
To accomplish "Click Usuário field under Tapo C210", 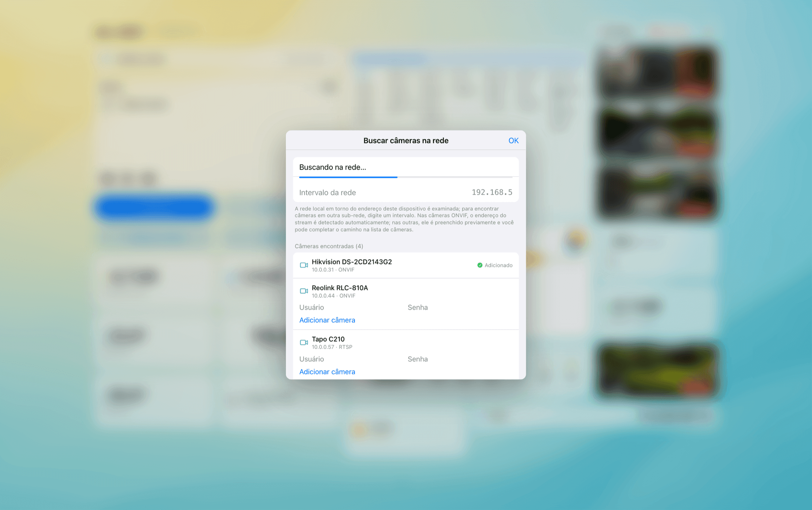I will pos(350,359).
